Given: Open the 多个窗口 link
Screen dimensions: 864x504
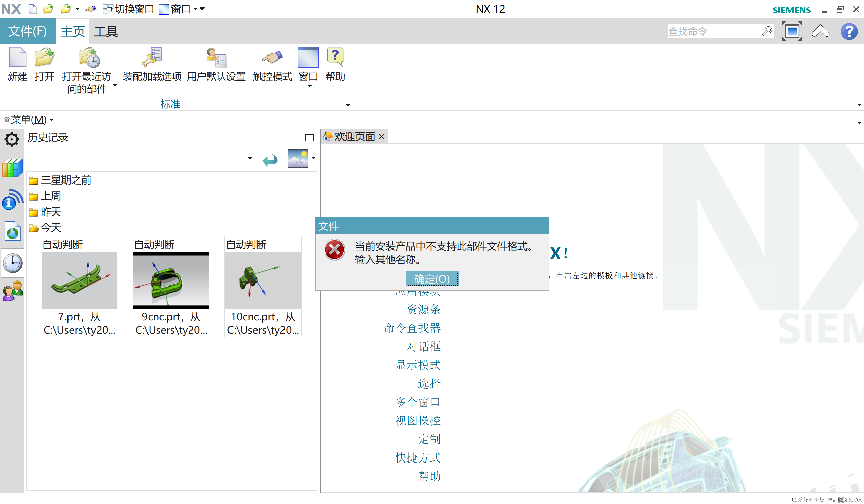Looking at the screenshot, I should tap(418, 402).
